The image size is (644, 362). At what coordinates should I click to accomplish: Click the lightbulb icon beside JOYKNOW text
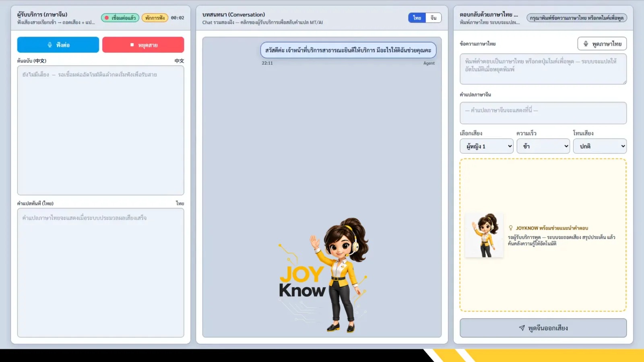511,228
